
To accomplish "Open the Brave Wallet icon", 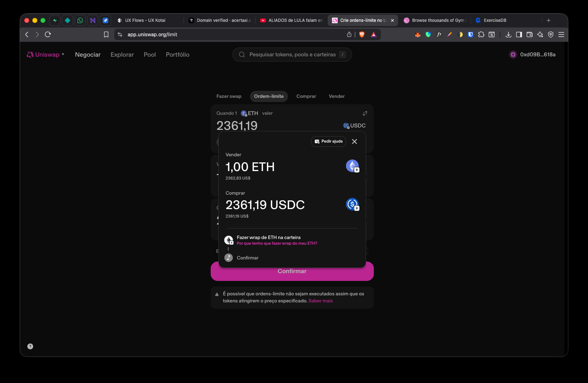I will pyautogui.click(x=530, y=34).
